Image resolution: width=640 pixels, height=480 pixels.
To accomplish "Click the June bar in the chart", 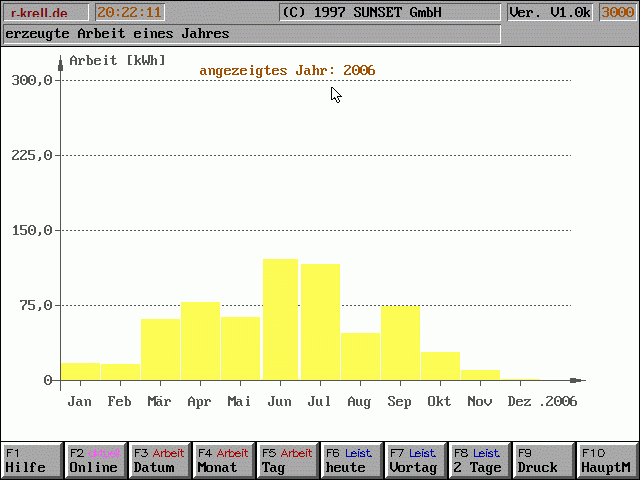I will [x=280, y=320].
